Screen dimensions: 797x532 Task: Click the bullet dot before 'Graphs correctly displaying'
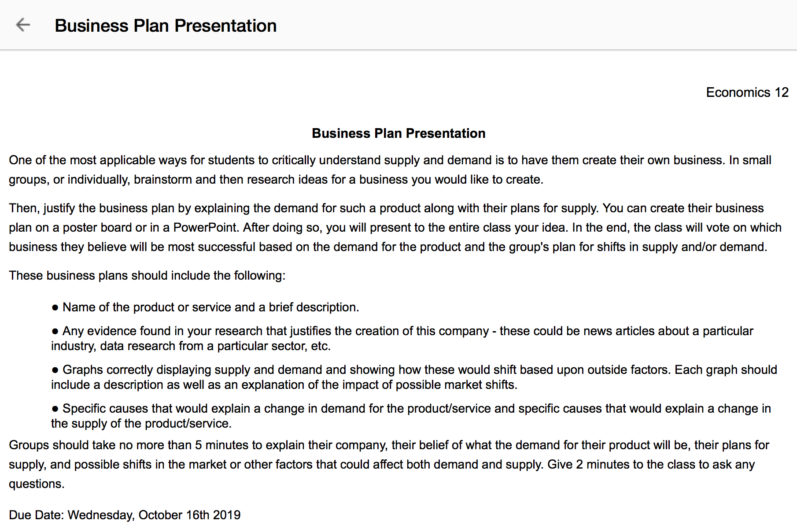click(55, 370)
